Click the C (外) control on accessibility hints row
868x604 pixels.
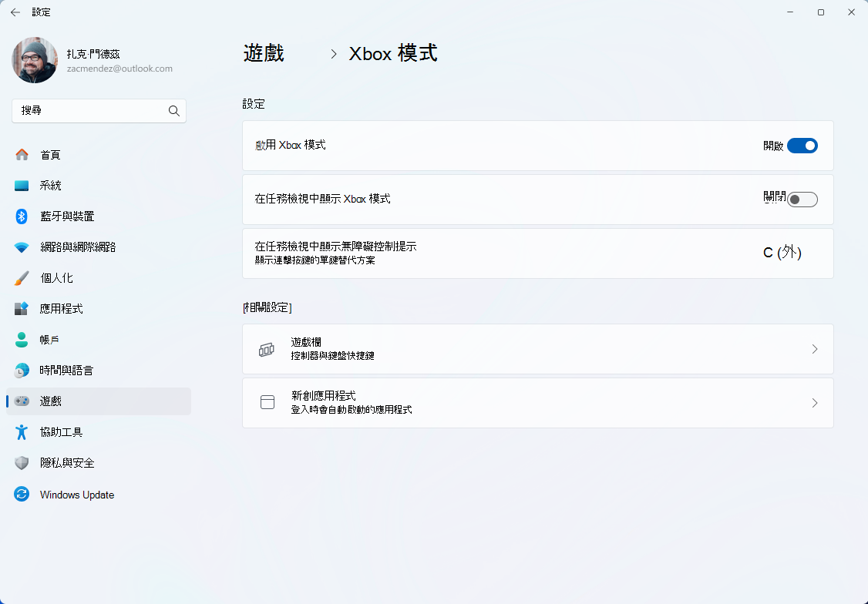coord(782,253)
